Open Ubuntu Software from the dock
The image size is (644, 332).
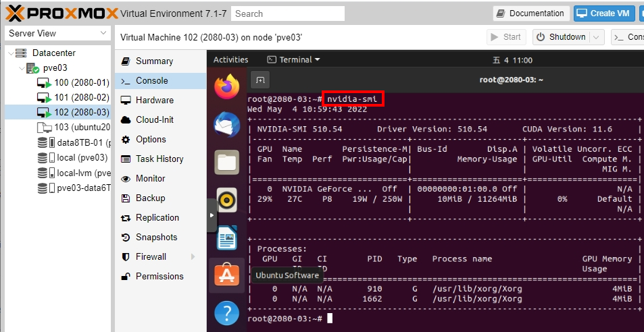226,275
